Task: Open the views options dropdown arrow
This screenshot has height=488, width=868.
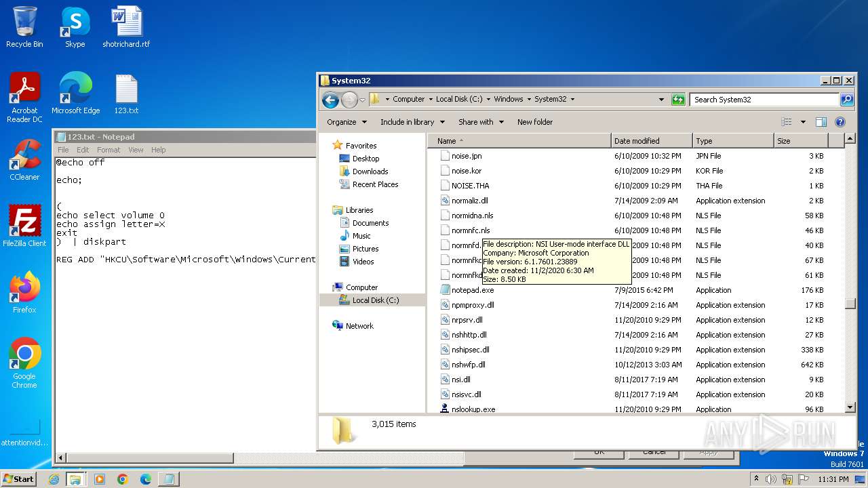Action: pos(803,122)
